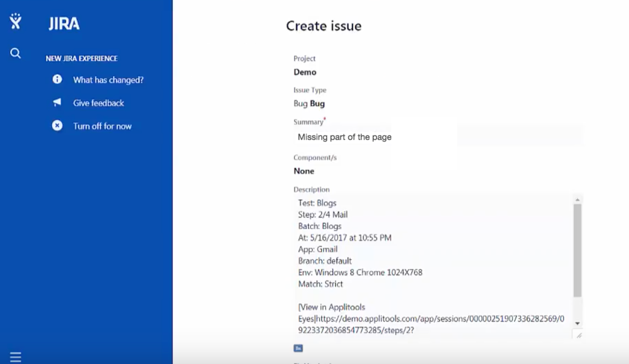Open the search magnifier icon
Image resolution: width=629 pixels, height=364 pixels.
[15, 53]
